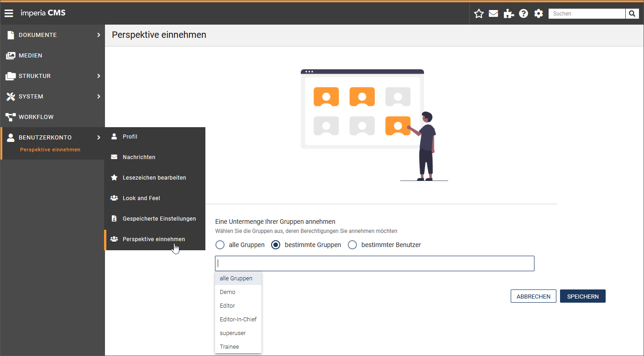This screenshot has height=356, width=644.
Task: Open the Dokumente sidebar menu
Action: pyautogui.click(x=52, y=35)
